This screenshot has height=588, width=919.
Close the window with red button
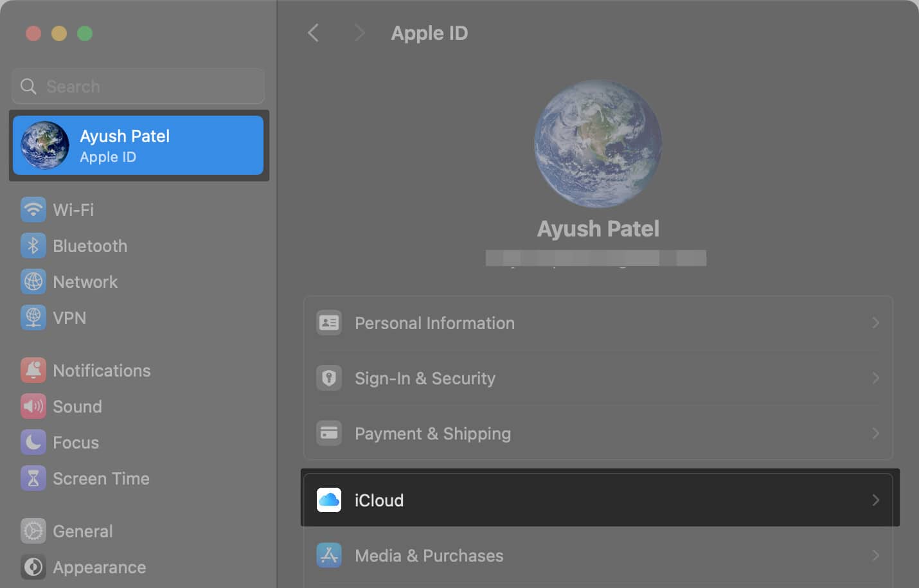pyautogui.click(x=33, y=33)
